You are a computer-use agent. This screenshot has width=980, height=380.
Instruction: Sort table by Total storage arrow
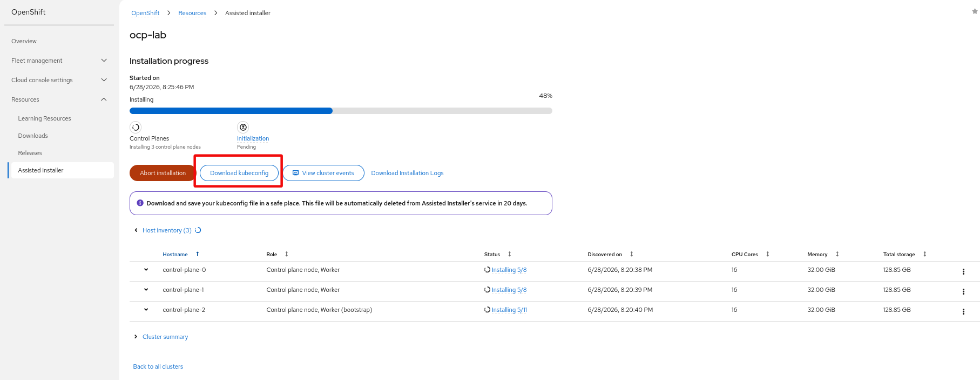pyautogui.click(x=925, y=254)
